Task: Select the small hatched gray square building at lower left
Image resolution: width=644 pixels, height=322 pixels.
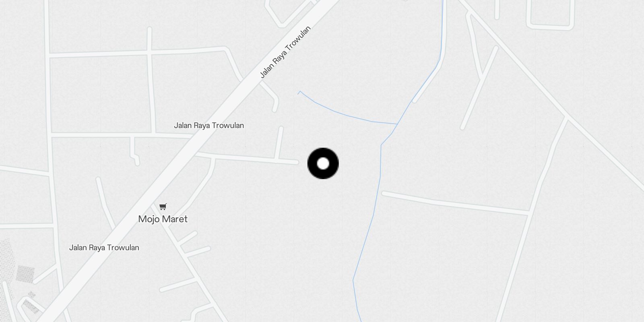Action: click(25, 275)
